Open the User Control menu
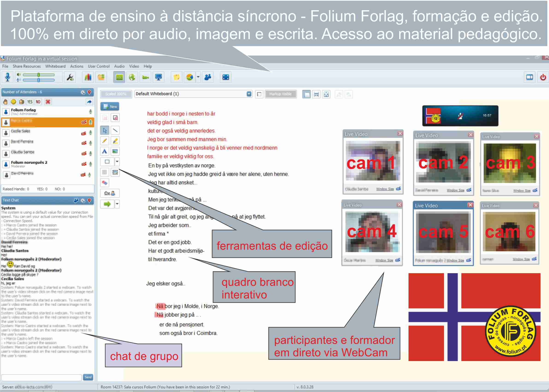549x392 pixels. pyautogui.click(x=99, y=66)
